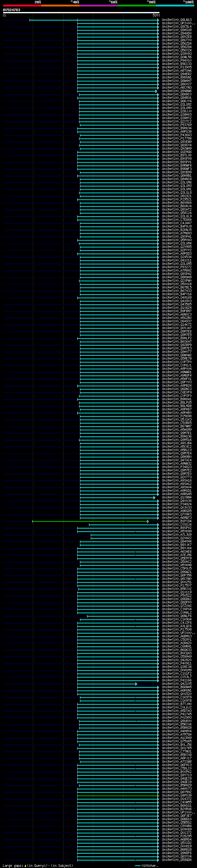Viewport: 197px width, 868px height.
Task: Select the UniRef100_Q01765 label
Action: pos(177,748)
